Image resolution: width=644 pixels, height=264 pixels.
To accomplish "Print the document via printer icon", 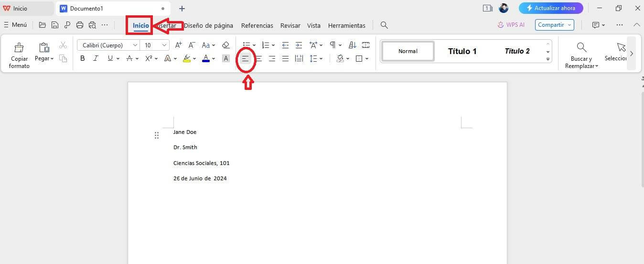I will point(80,25).
